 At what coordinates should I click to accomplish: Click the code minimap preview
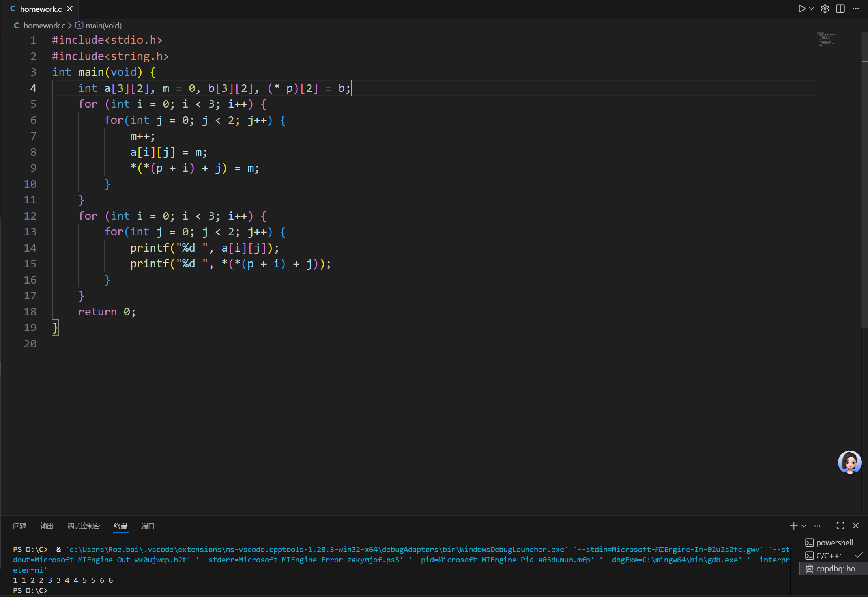(x=826, y=39)
